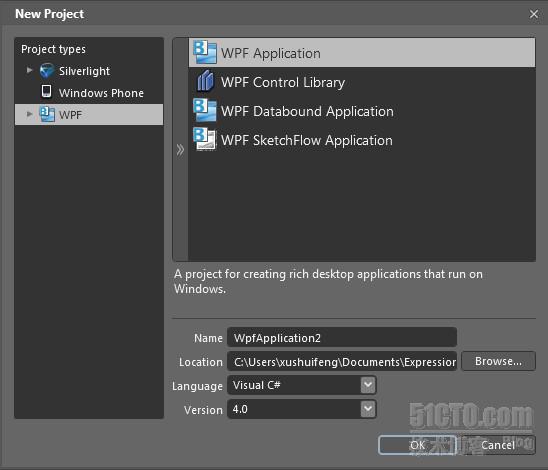Click the Location path field
Screen dimensions: 548x470
click(342, 362)
